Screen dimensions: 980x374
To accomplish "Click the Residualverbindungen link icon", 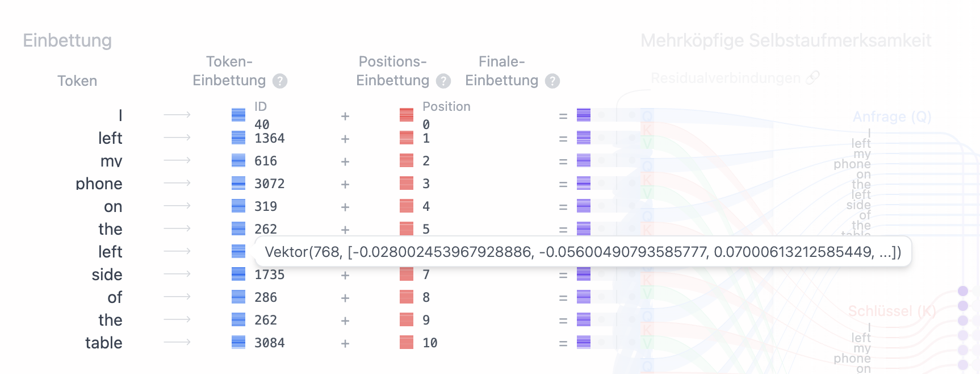I will click(x=813, y=78).
